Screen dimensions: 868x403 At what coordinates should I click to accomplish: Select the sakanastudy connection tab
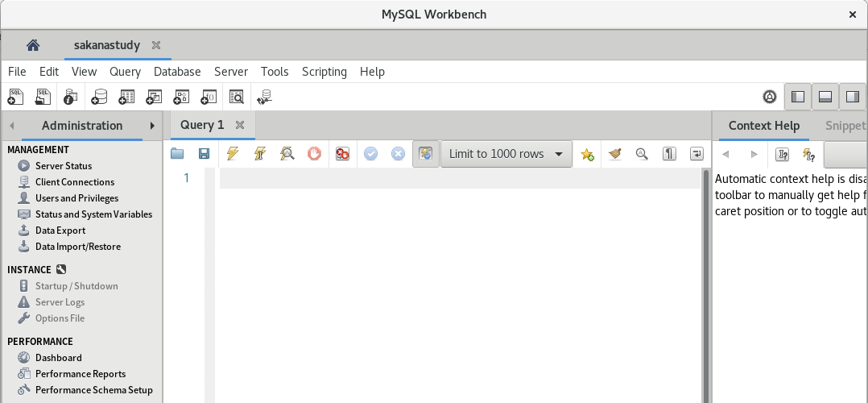(x=107, y=45)
